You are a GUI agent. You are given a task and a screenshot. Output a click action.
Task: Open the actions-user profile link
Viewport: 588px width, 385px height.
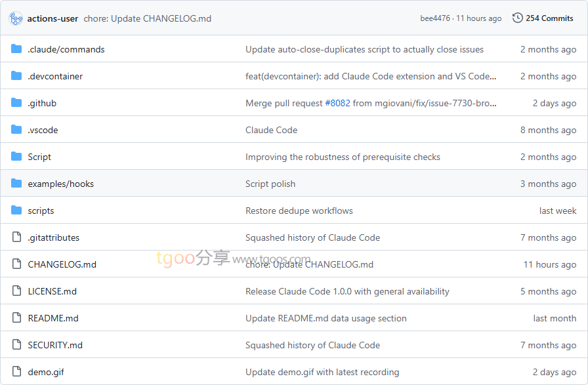[x=53, y=18]
